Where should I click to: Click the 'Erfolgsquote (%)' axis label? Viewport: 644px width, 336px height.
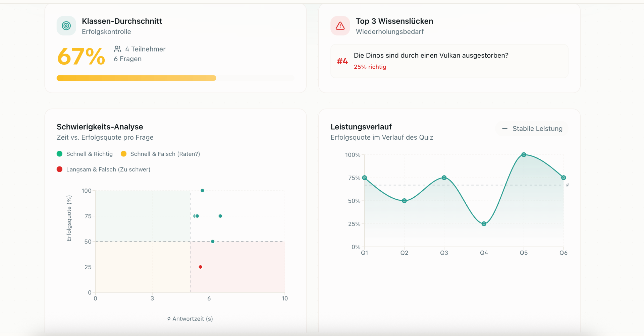click(69, 218)
